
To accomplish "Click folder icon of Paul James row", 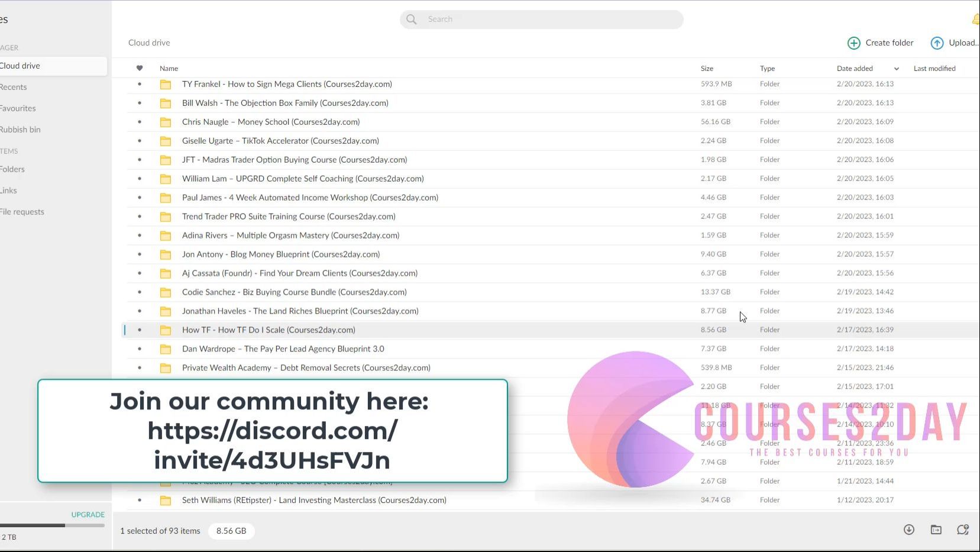I will coord(166,198).
